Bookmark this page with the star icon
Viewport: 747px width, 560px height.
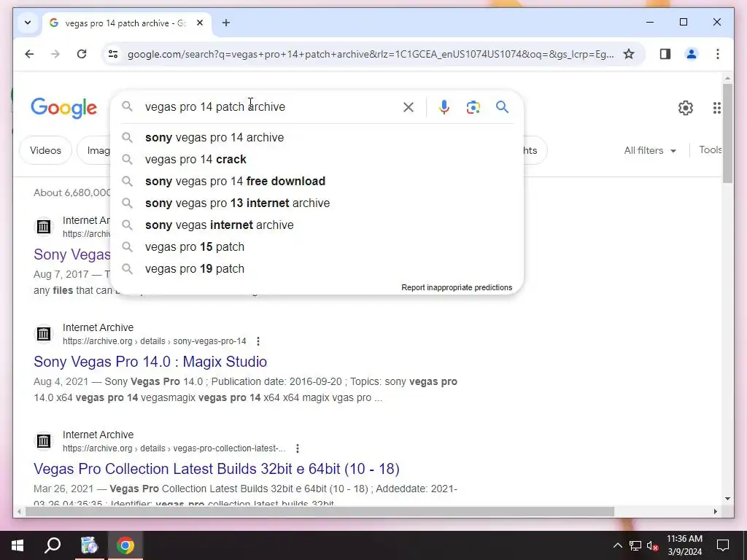tap(629, 54)
